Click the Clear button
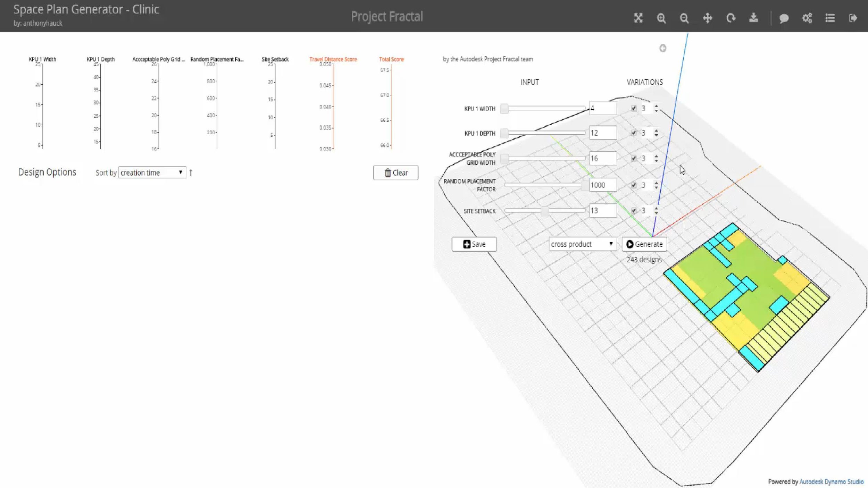The image size is (868, 488). pyautogui.click(x=395, y=173)
